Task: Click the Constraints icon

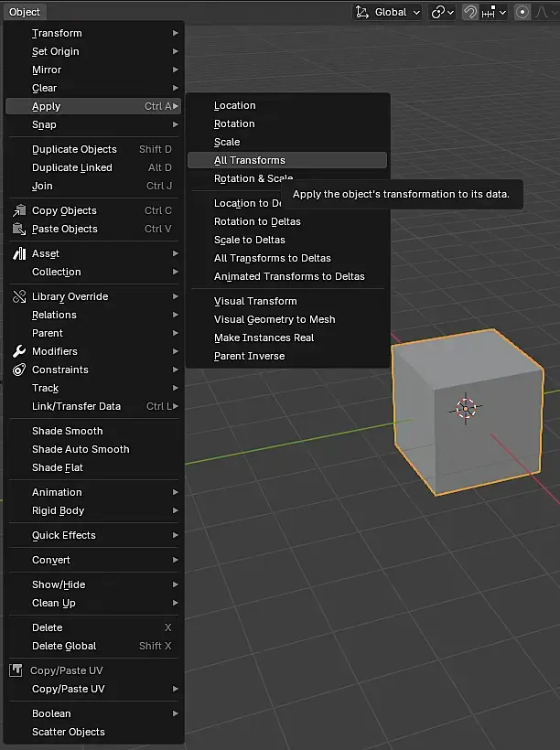Action: (x=19, y=370)
